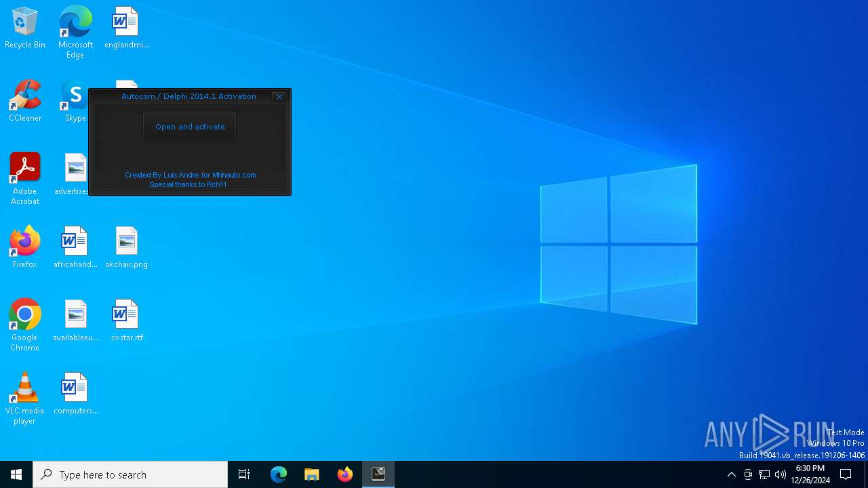This screenshot has width=868, height=488.
Task: Select the Adobe Acrobat desktop shortcut
Action: click(x=25, y=179)
